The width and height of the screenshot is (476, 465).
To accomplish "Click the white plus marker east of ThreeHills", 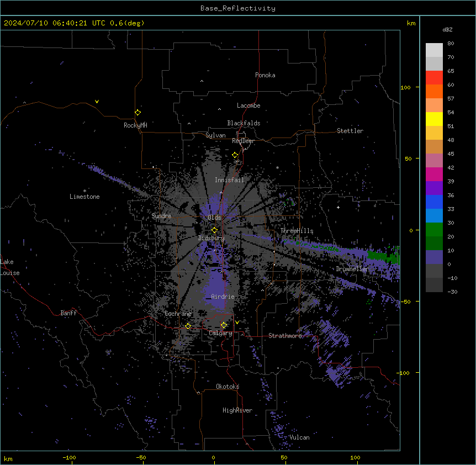I will (338, 207).
